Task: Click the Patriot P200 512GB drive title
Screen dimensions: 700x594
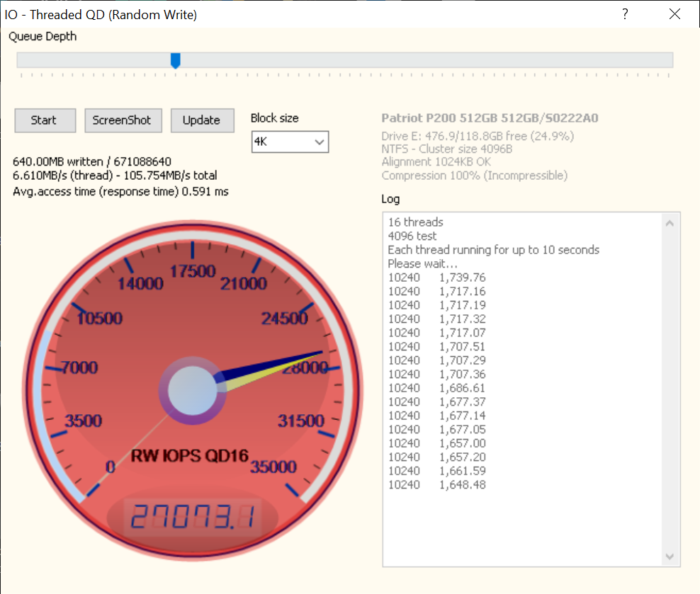Action: 490,118
